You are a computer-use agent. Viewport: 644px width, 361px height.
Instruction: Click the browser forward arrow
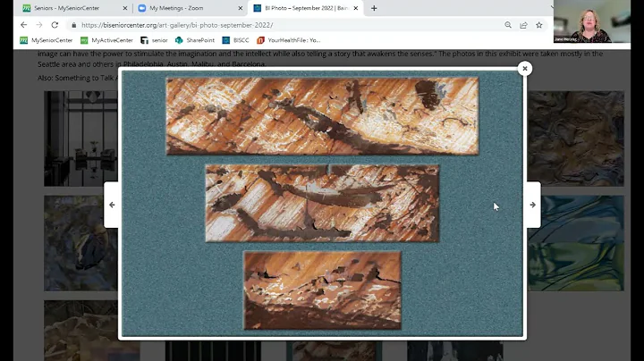(x=39, y=25)
